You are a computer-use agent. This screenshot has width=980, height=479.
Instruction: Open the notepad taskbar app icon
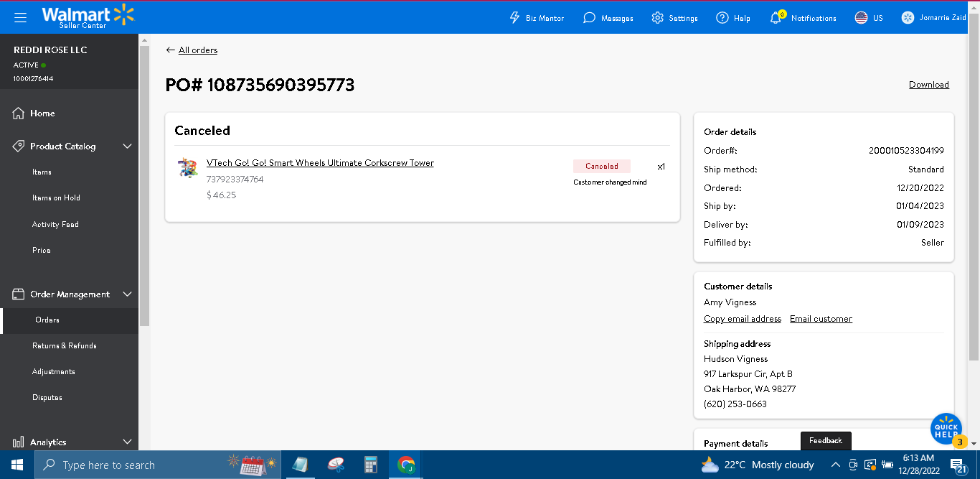[300, 465]
